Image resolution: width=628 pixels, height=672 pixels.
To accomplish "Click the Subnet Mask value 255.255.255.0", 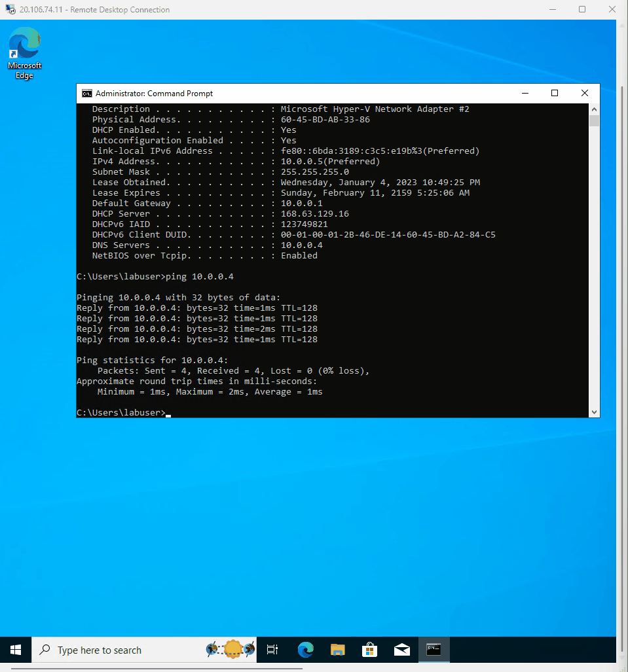I will (315, 172).
